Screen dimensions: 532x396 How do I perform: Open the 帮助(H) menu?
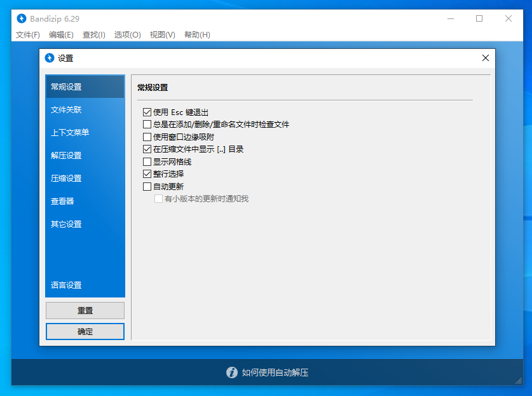click(x=198, y=35)
